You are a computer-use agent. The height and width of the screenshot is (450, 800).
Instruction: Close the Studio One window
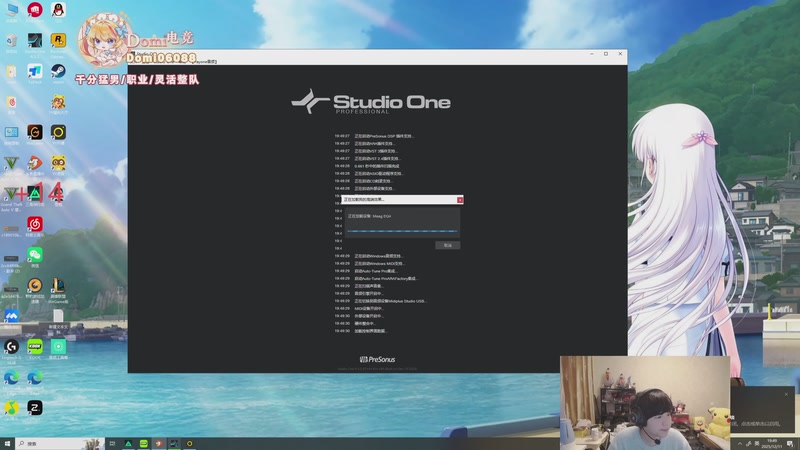pos(620,54)
